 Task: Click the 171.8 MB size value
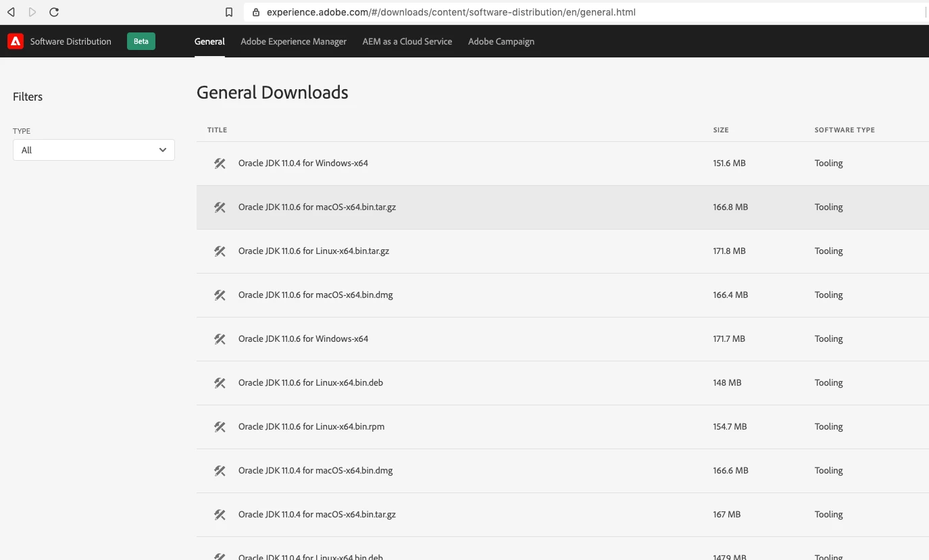pos(729,251)
